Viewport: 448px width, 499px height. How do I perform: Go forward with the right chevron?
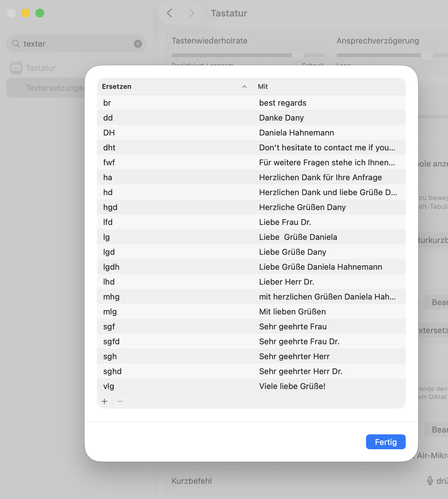191,13
